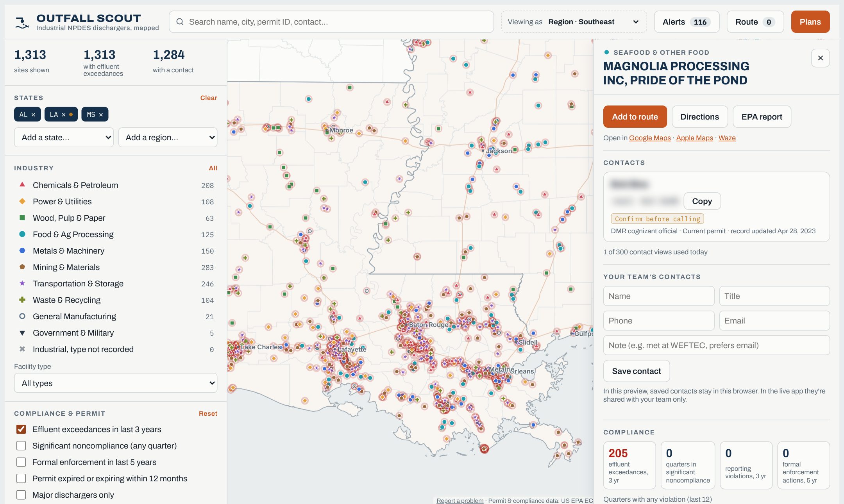Click the selected site marker on the coast
Screen dimensions: 844x504
click(485, 449)
